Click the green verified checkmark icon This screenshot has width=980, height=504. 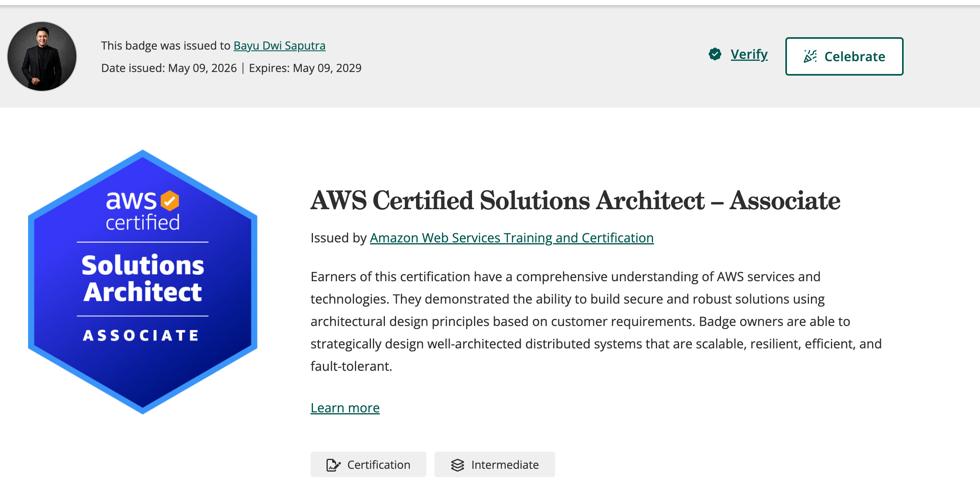click(x=715, y=54)
